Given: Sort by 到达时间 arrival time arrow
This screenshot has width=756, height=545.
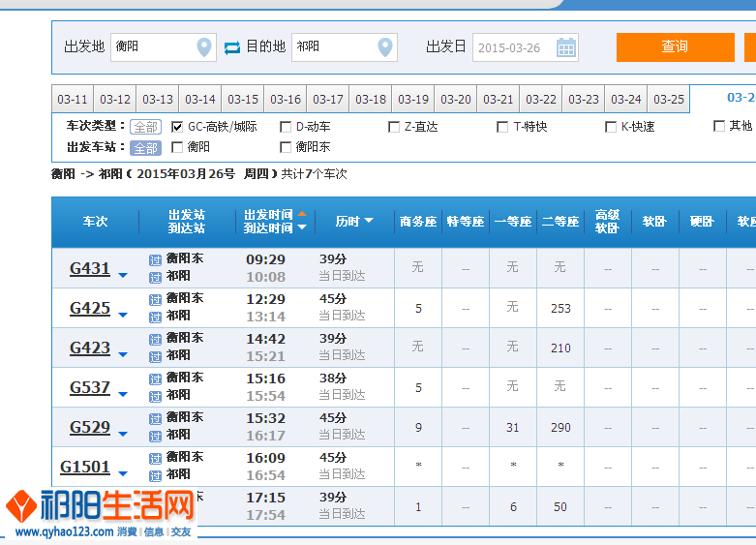Looking at the screenshot, I should pos(302,227).
